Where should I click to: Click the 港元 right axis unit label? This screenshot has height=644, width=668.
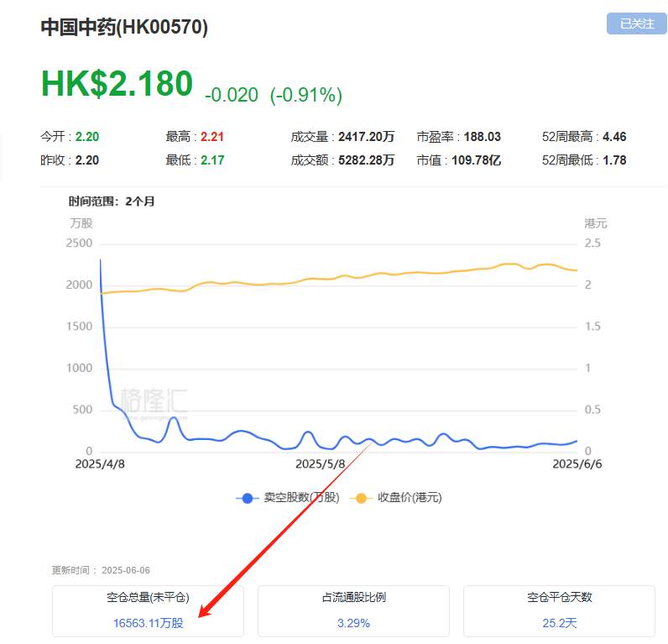point(595,223)
